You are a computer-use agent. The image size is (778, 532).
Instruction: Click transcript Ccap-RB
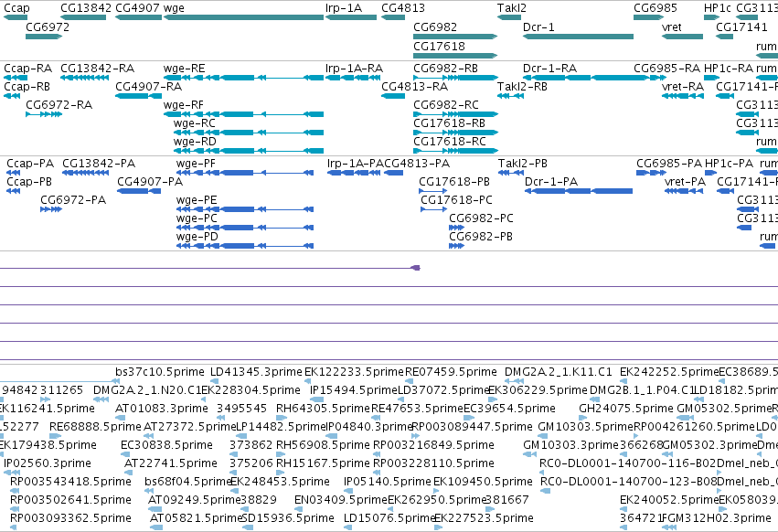coord(11,96)
